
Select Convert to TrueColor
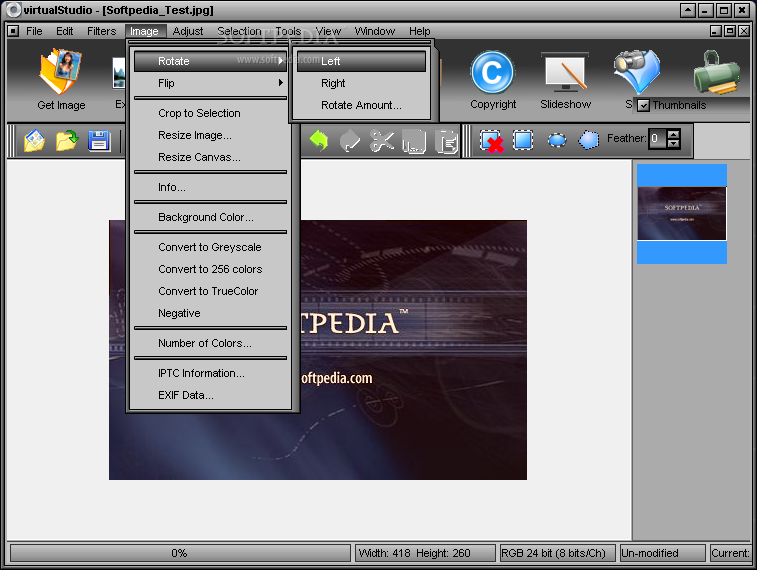click(210, 291)
